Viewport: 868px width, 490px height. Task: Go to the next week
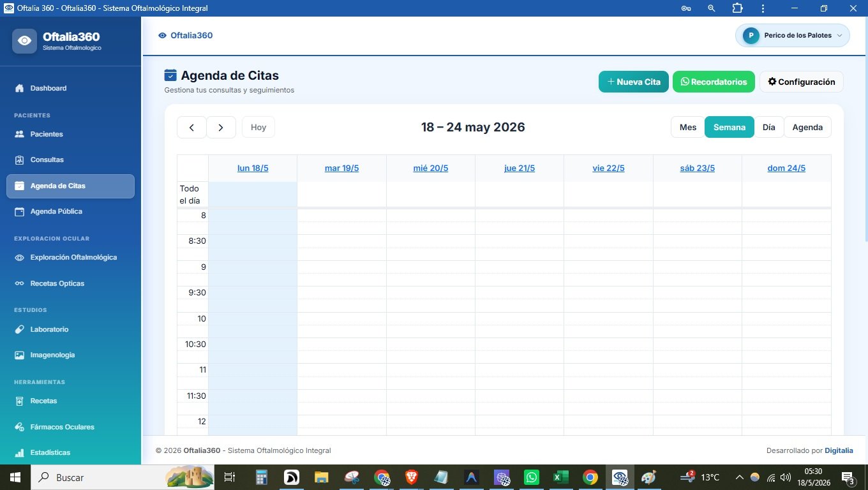click(x=221, y=127)
